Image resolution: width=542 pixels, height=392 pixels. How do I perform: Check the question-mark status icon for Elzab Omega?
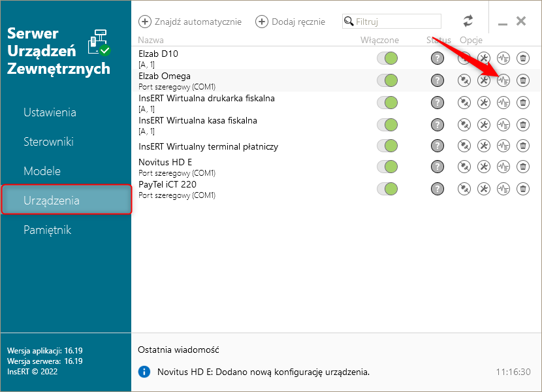pos(438,80)
